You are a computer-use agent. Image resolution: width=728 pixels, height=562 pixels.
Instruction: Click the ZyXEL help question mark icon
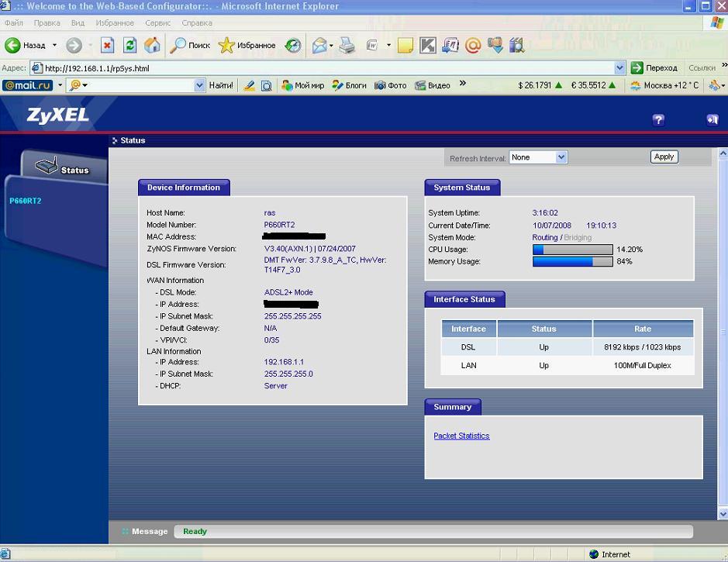(x=658, y=119)
